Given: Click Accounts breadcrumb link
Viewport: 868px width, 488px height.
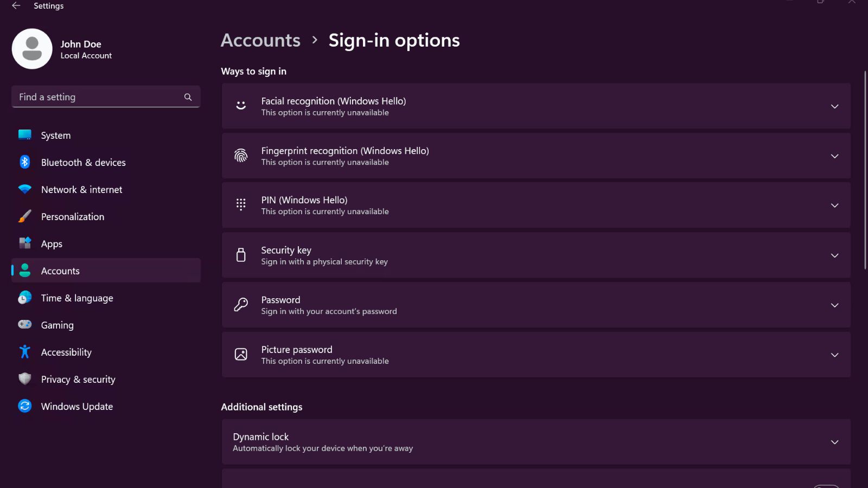Looking at the screenshot, I should [260, 40].
